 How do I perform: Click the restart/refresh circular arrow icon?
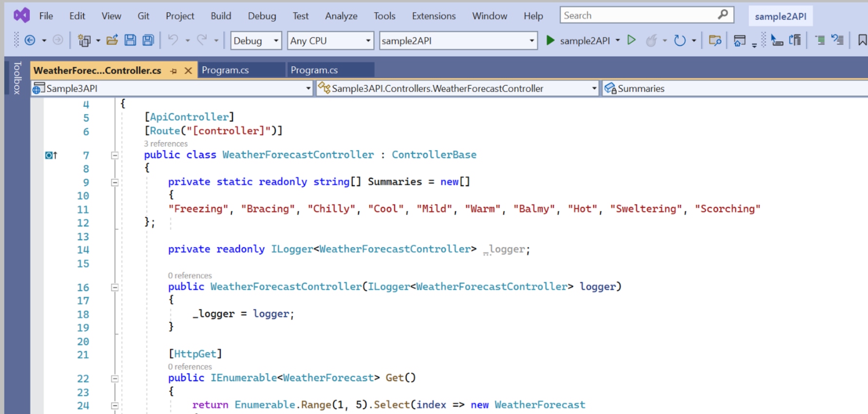pos(679,40)
